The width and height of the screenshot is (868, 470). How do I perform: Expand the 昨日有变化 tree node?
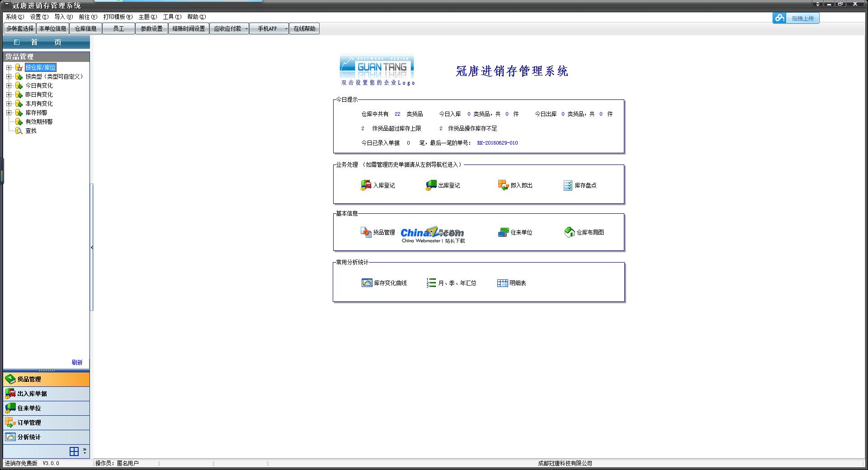point(9,94)
